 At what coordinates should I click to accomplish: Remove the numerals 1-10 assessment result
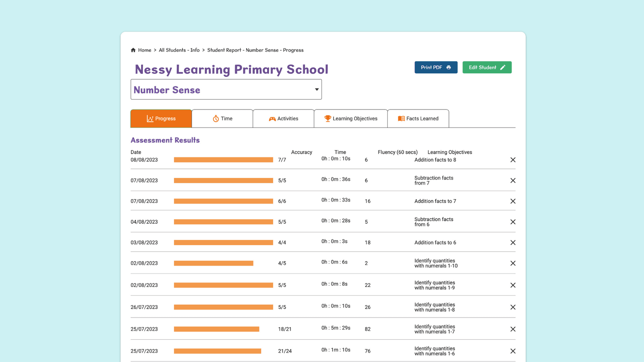coord(513,263)
